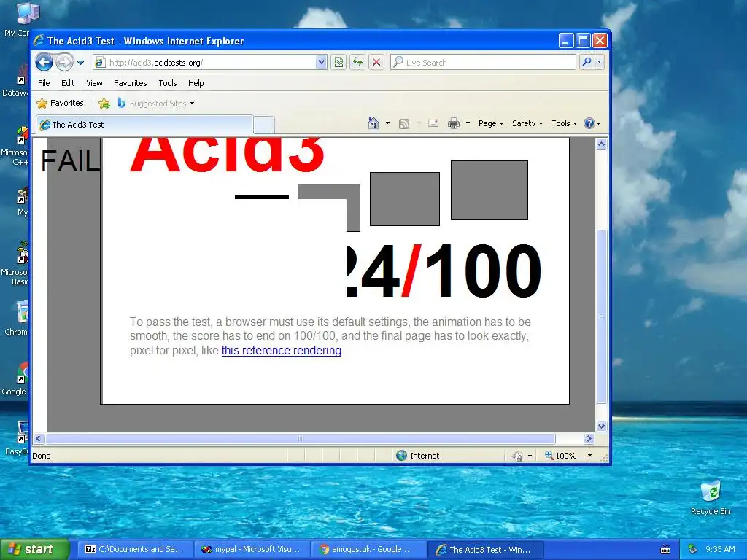Select The Acid3 Test tab
Viewport: 747px width, 560px height.
coord(144,124)
